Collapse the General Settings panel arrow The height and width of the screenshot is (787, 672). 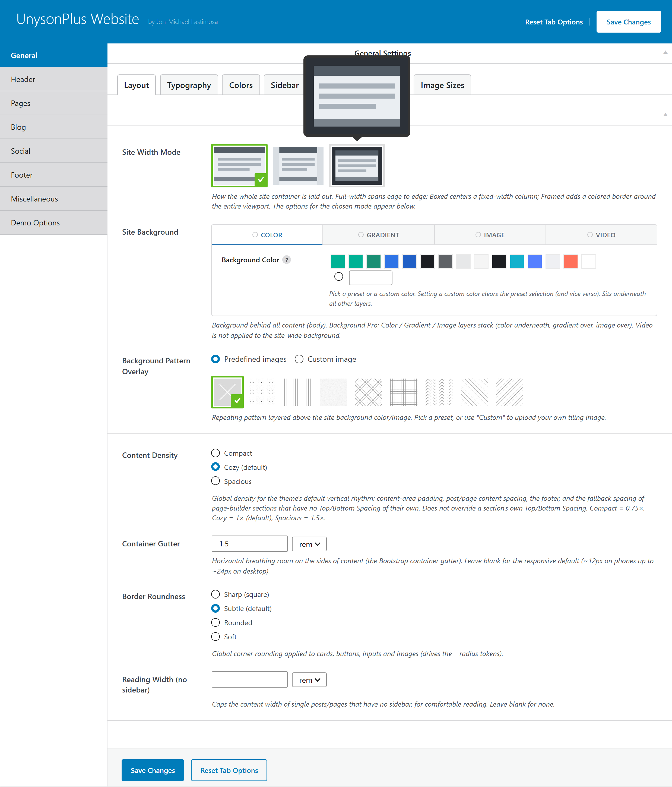pos(665,52)
